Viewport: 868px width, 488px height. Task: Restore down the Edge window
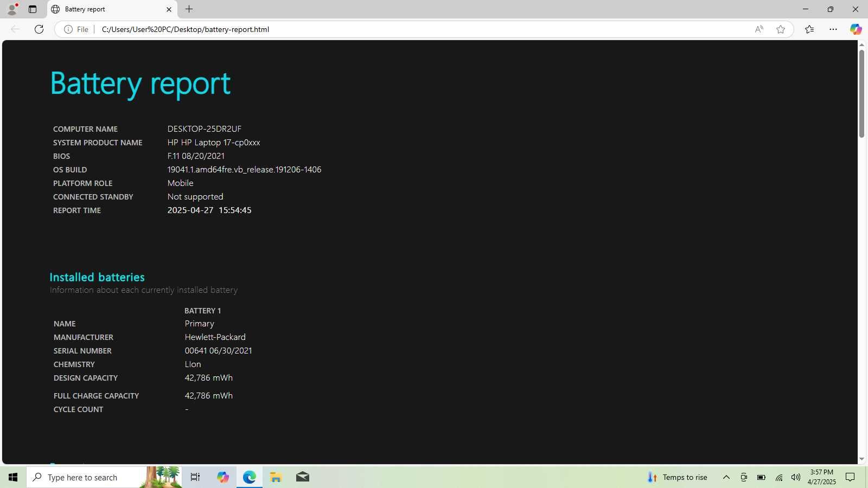[x=830, y=9]
